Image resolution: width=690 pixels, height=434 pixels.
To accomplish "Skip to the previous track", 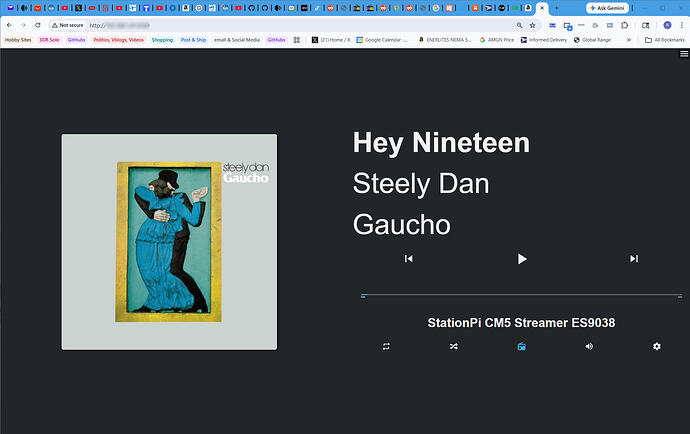I will point(408,259).
